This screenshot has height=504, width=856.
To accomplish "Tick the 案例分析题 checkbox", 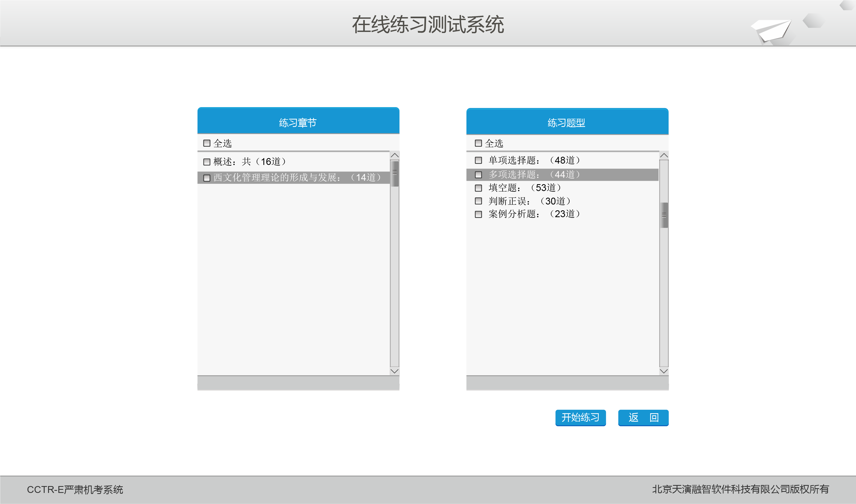I will (x=478, y=214).
